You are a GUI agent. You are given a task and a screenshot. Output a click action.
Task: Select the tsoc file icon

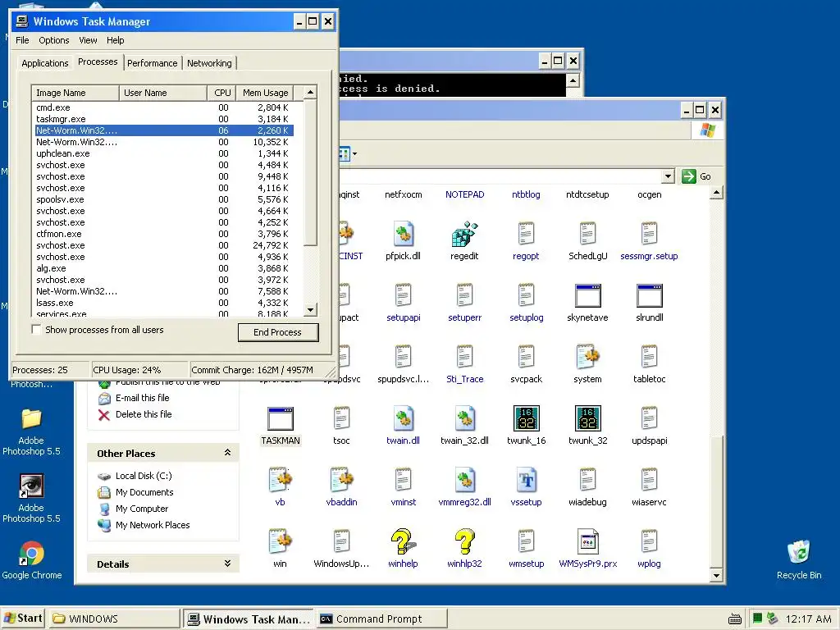tap(341, 419)
